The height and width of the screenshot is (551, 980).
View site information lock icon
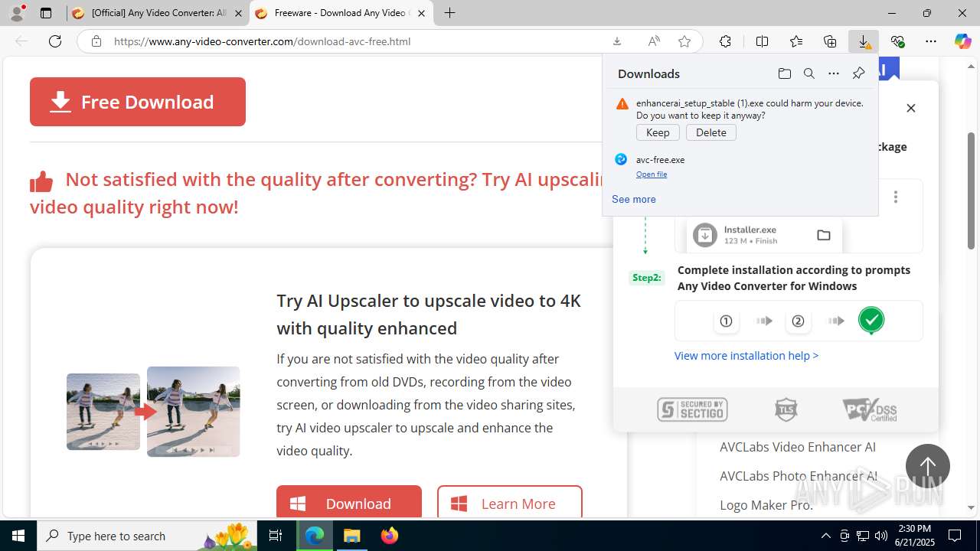96,41
